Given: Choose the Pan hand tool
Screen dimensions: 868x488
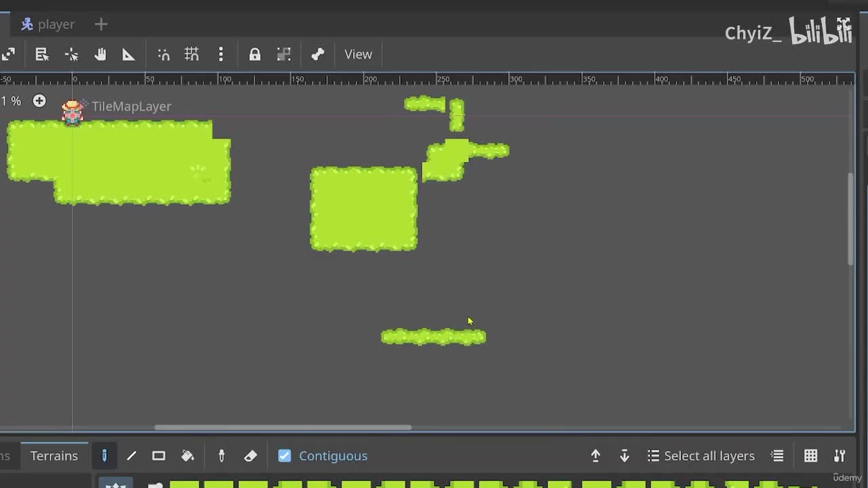Looking at the screenshot, I should 100,54.
